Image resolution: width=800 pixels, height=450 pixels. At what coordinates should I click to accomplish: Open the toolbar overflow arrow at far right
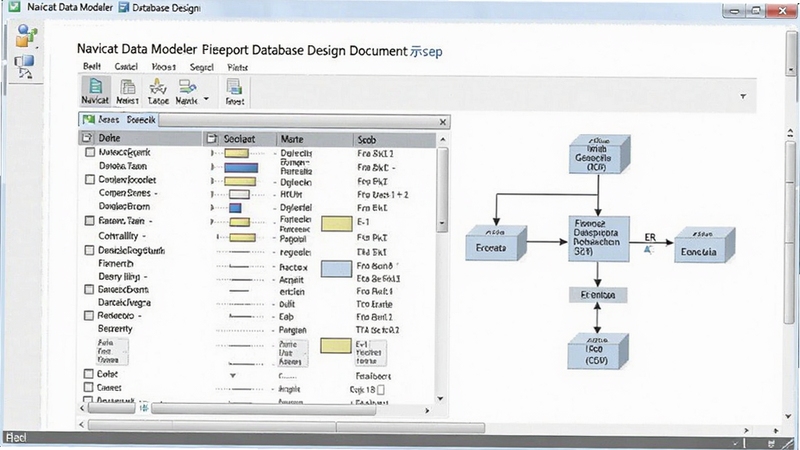pos(743,96)
